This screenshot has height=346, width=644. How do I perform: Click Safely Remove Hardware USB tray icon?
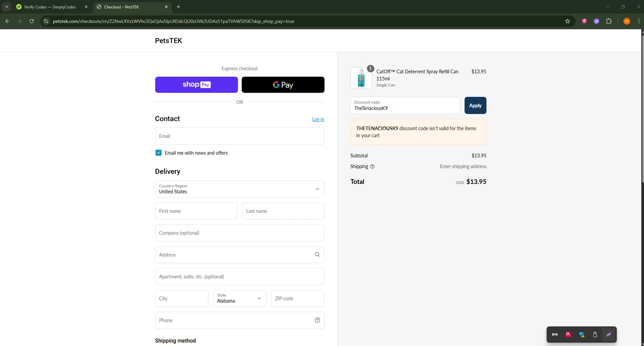[x=595, y=334]
